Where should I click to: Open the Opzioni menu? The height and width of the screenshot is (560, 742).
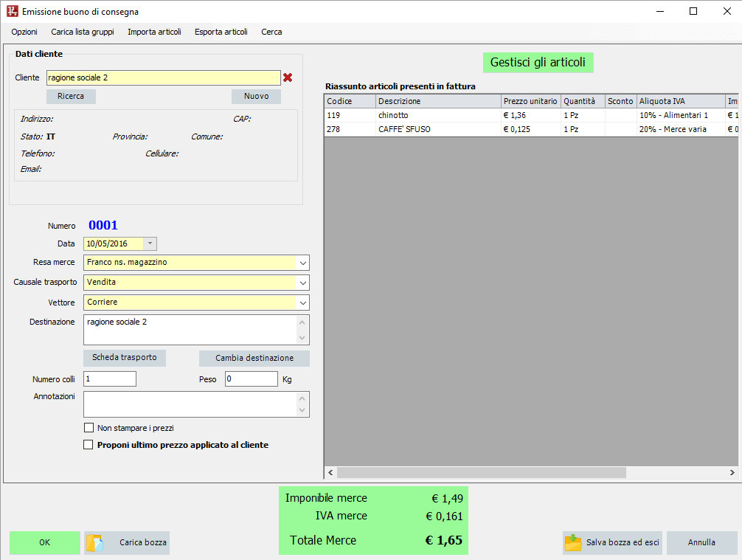pyautogui.click(x=24, y=32)
